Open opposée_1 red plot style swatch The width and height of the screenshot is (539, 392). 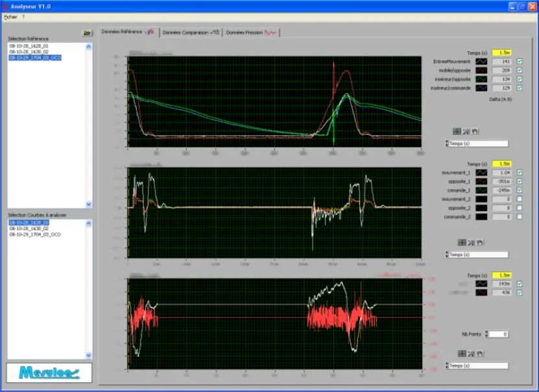coord(481,181)
